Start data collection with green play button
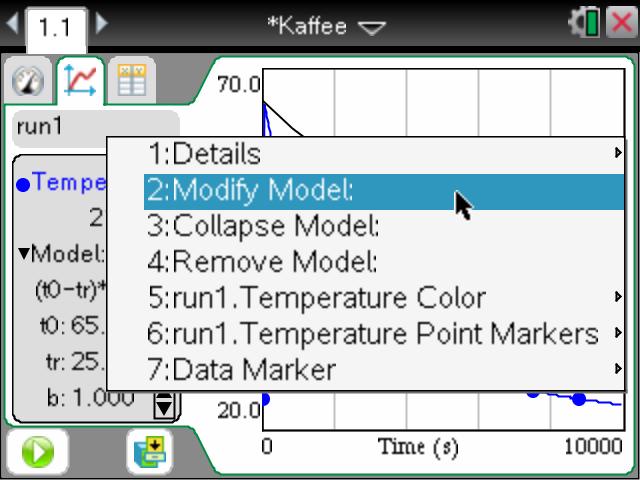Viewport: 640px width, 480px height. coord(36,452)
